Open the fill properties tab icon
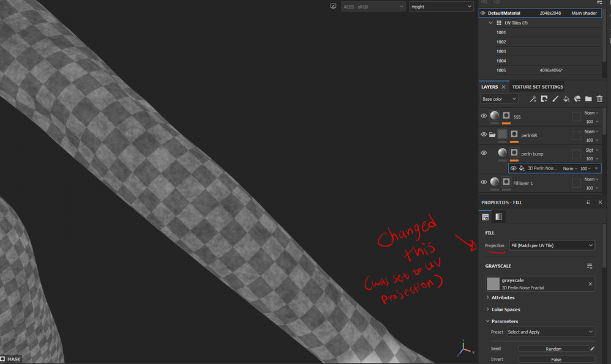 coord(485,217)
